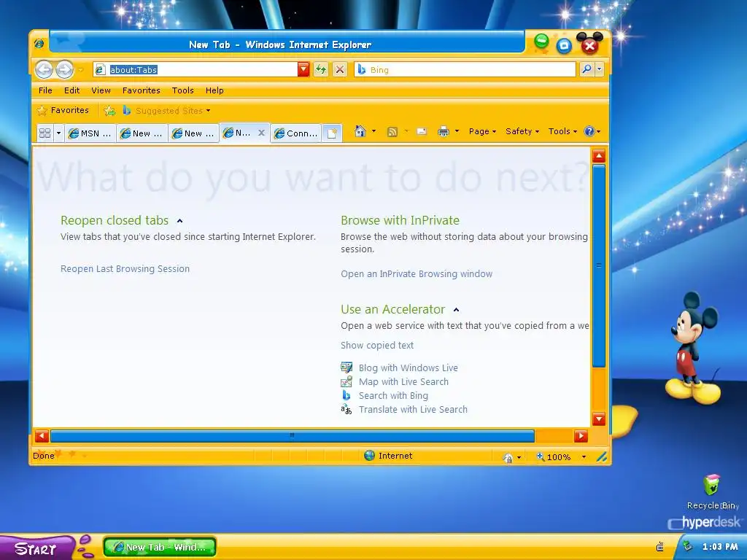Open the Help menu
Image resolution: width=747 pixels, height=560 pixels.
214,90
